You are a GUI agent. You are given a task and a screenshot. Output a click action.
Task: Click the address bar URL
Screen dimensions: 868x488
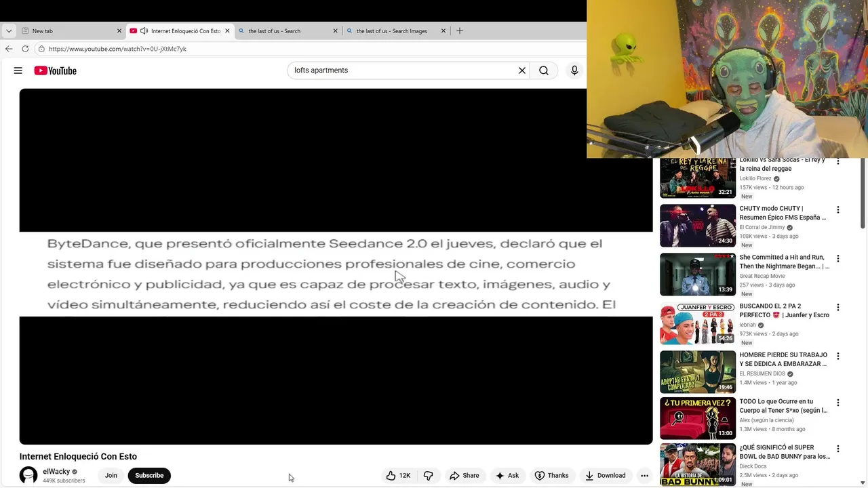point(117,49)
